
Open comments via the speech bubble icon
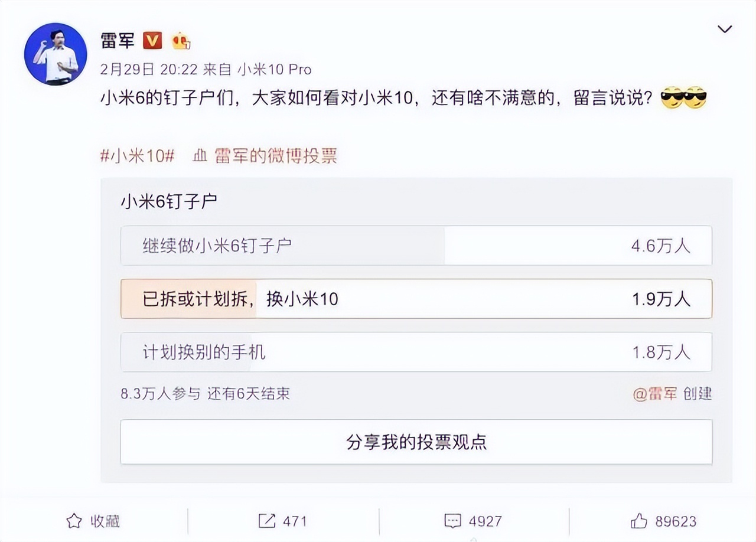pos(452,521)
